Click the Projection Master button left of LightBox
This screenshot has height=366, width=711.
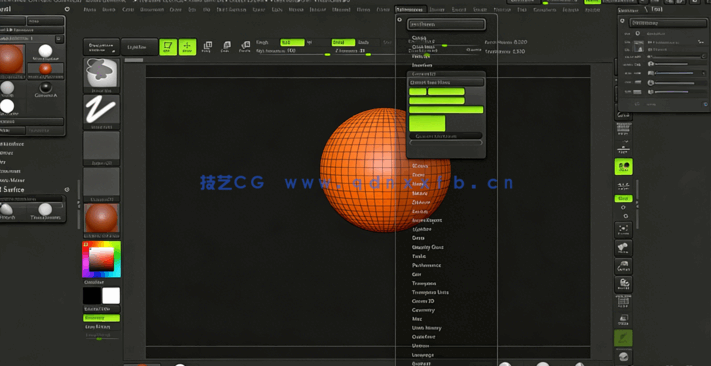tap(102, 47)
